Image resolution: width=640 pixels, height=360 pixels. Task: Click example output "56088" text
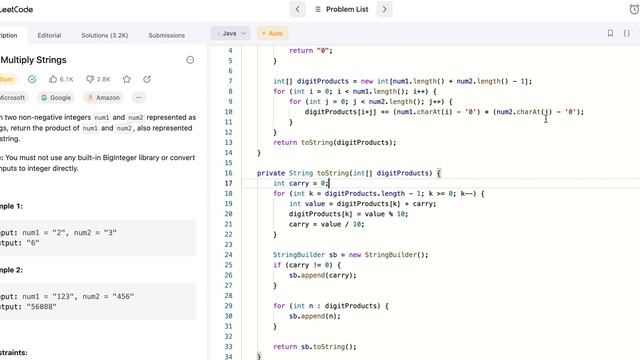pos(42,307)
